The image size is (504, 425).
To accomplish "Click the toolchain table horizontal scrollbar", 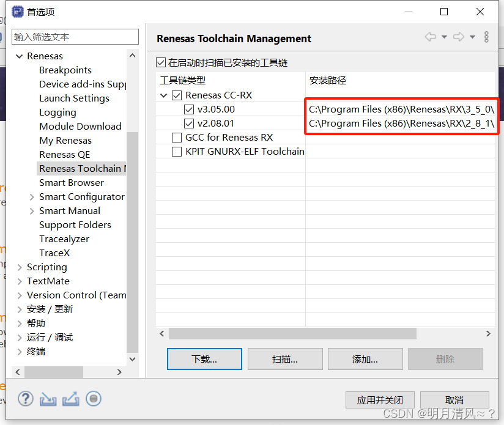I will click(292, 334).
